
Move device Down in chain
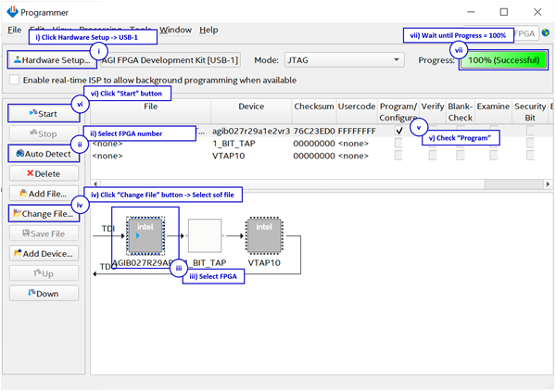click(44, 294)
